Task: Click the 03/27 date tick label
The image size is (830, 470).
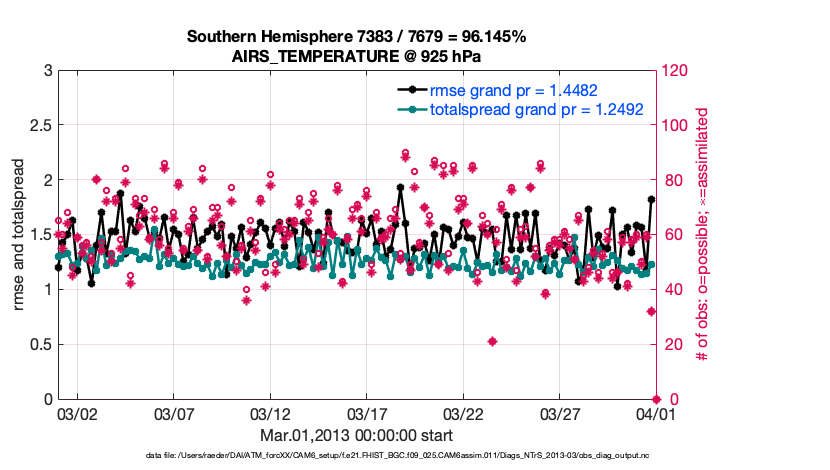Action: point(558,413)
